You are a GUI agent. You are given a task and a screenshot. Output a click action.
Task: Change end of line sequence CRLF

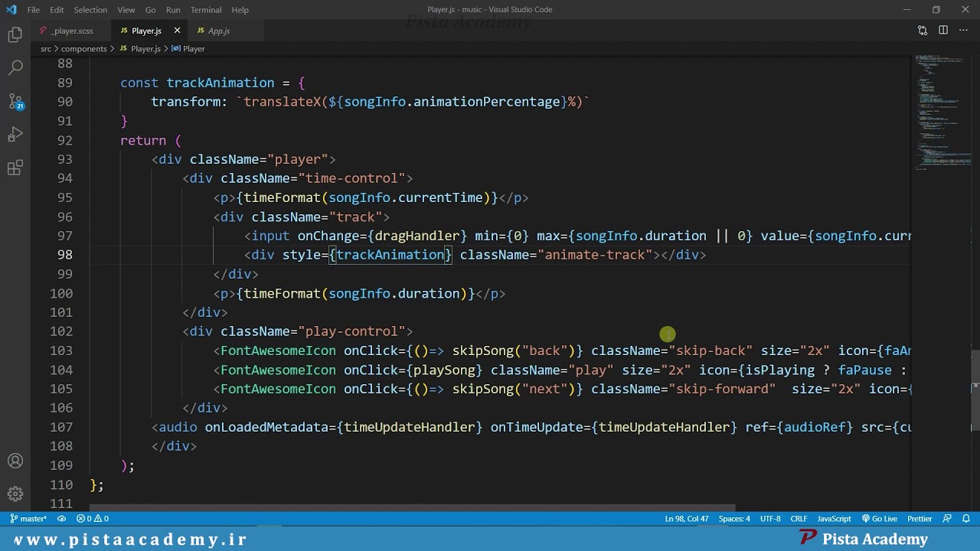click(799, 519)
